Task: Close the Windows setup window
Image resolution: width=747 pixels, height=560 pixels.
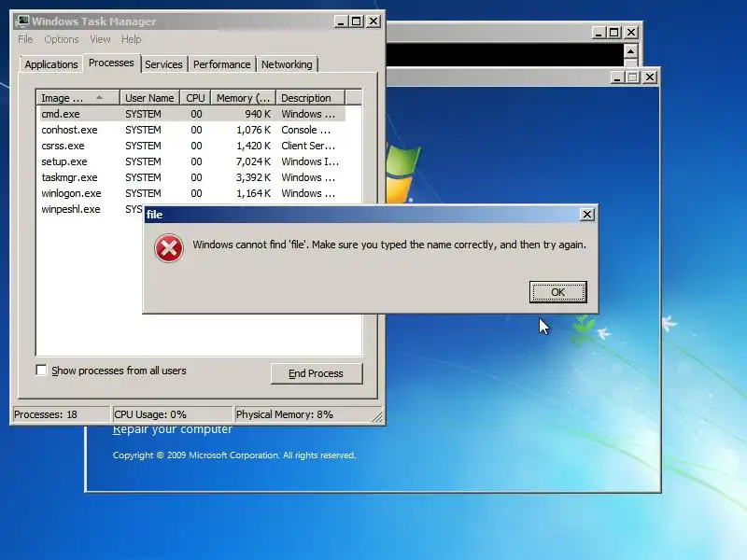Action: tap(650, 77)
